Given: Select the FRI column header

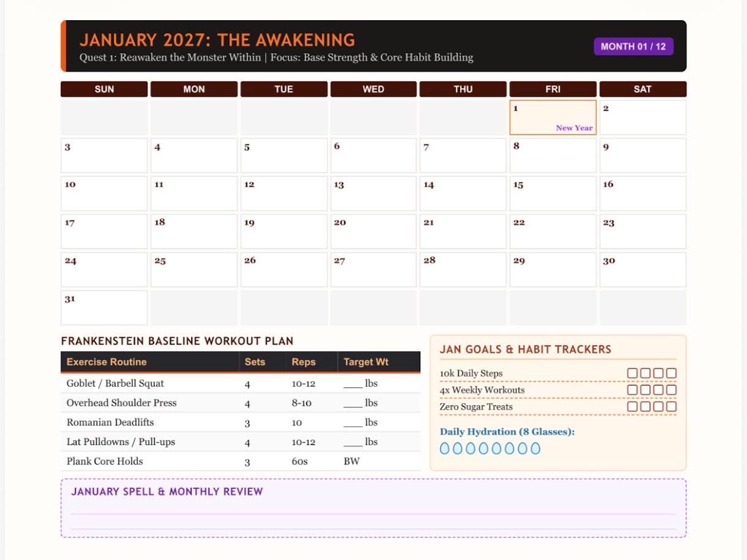Looking at the screenshot, I should [552, 89].
